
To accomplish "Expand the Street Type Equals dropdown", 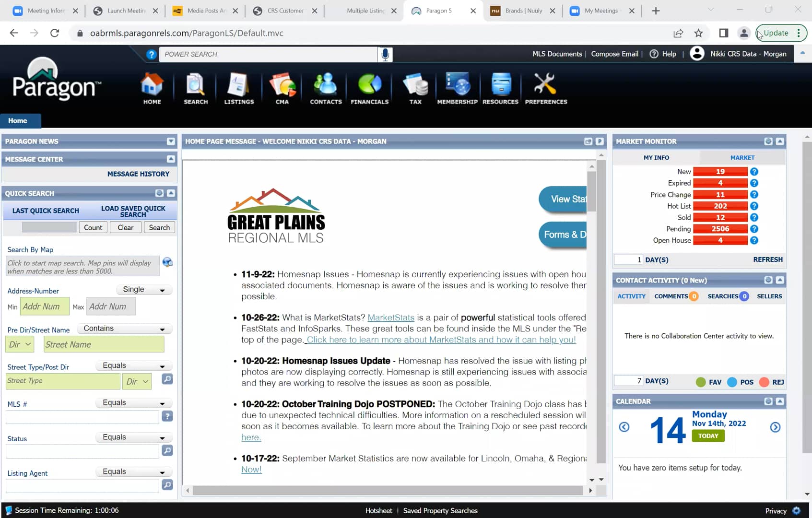I will (x=133, y=365).
